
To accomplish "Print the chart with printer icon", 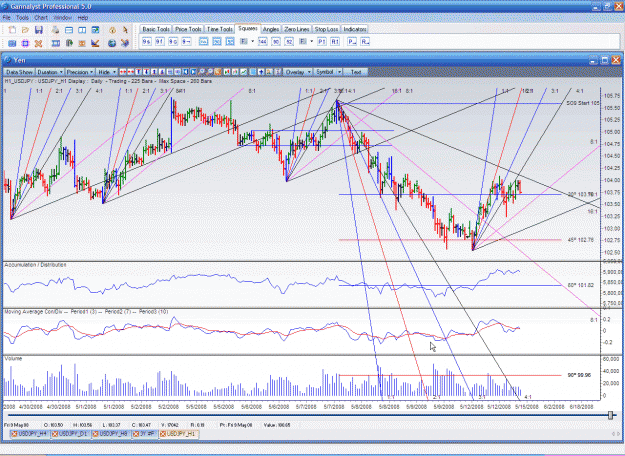I will pos(55,30).
